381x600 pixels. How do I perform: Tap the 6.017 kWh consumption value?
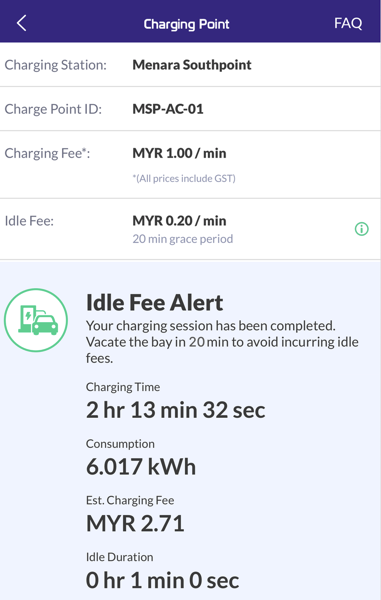[141, 466]
